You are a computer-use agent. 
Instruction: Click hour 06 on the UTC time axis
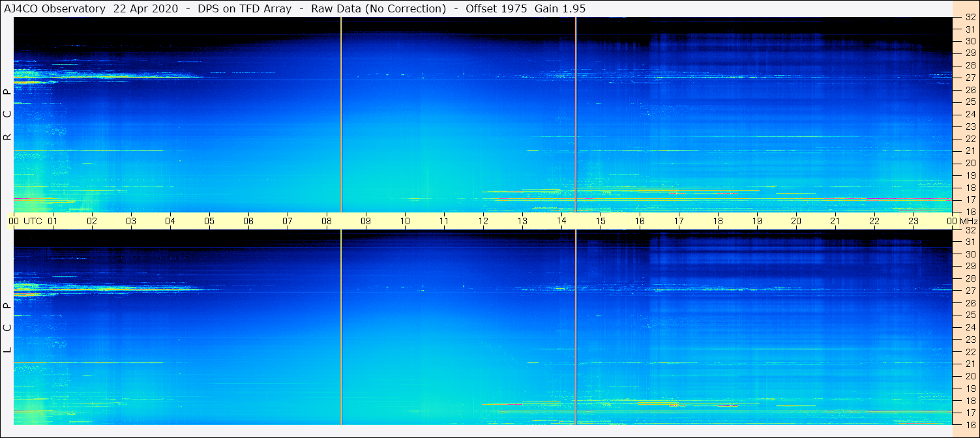248,221
